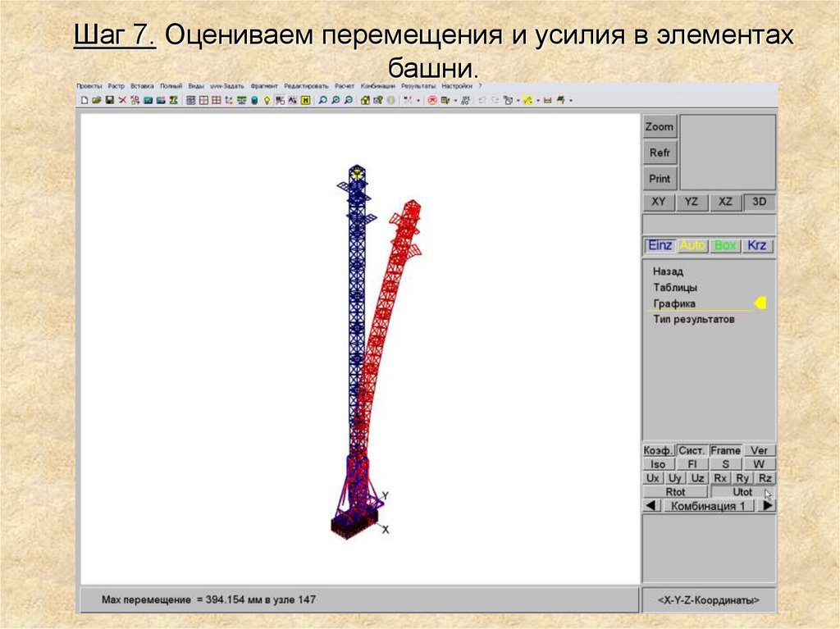Click the yellow Графика marker arrow
Image resolution: width=840 pixels, height=629 pixels.
(x=760, y=303)
